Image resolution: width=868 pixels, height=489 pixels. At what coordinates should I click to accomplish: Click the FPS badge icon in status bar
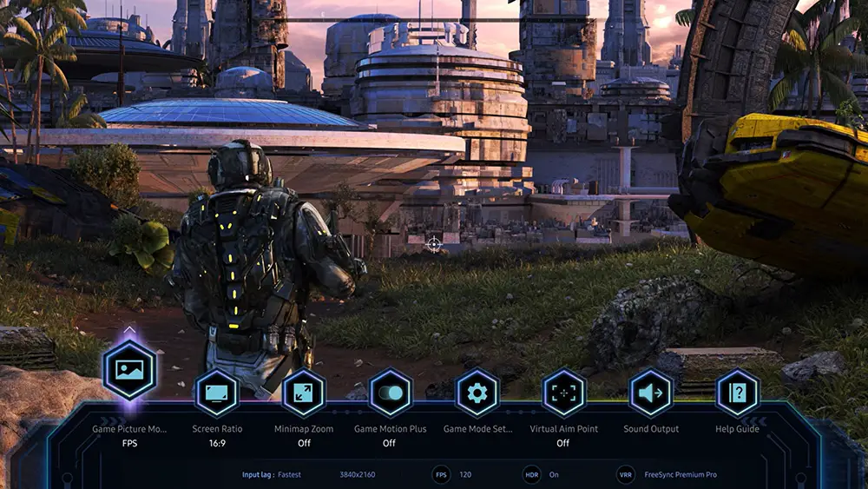point(441,474)
